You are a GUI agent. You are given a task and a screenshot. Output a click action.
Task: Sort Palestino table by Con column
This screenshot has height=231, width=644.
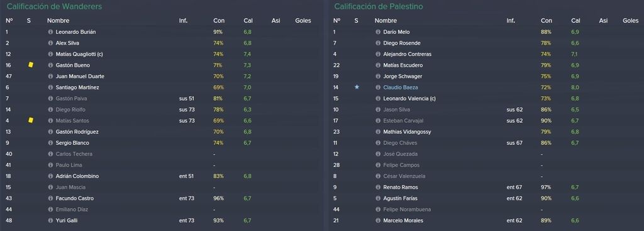click(547, 21)
